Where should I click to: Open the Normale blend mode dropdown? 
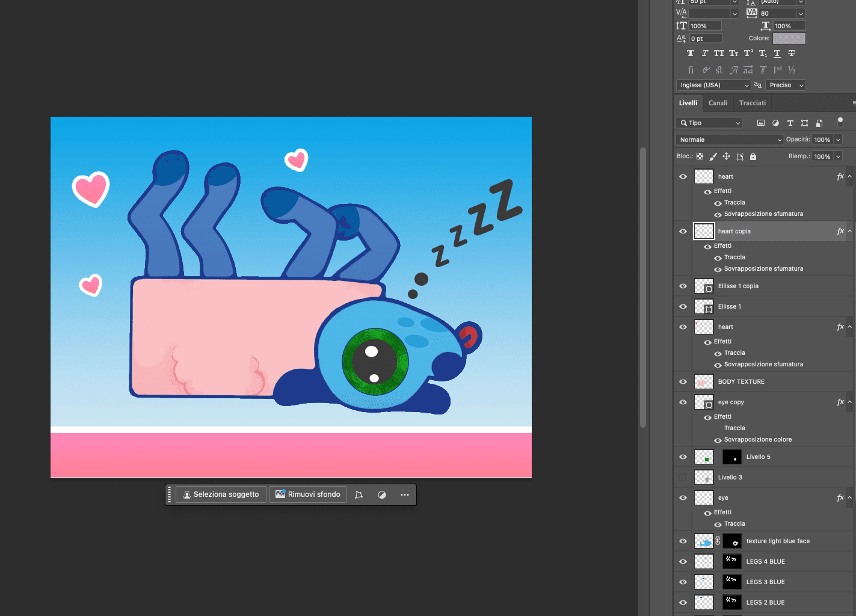coord(730,140)
